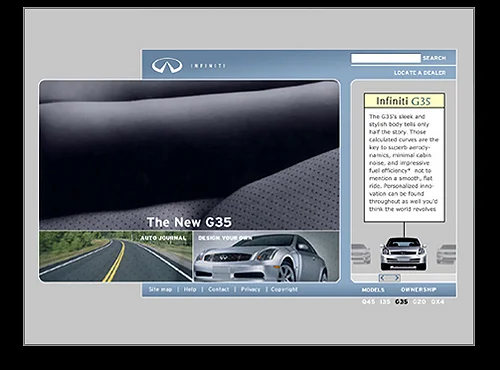
Task: Click the faded car on carousel left
Action: coord(361,254)
